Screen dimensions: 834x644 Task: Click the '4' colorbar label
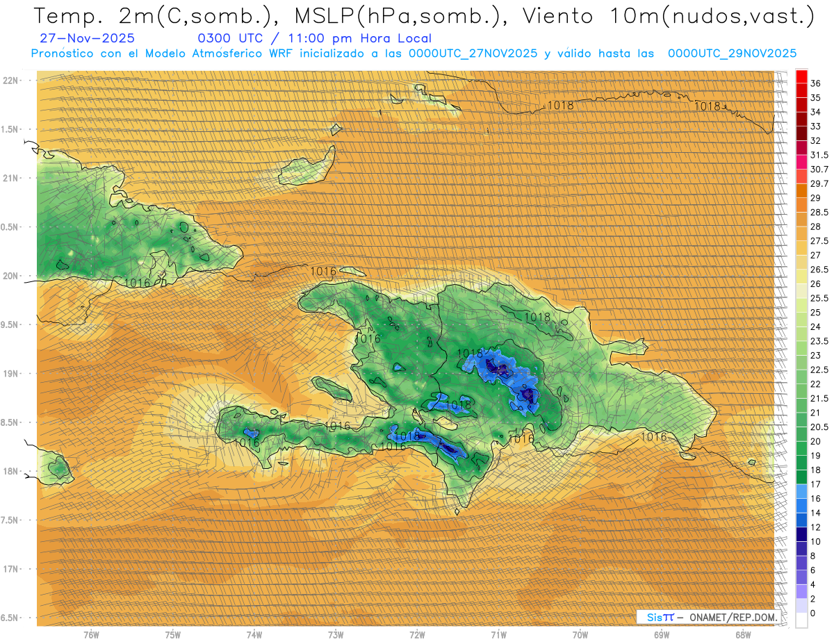[x=813, y=585]
